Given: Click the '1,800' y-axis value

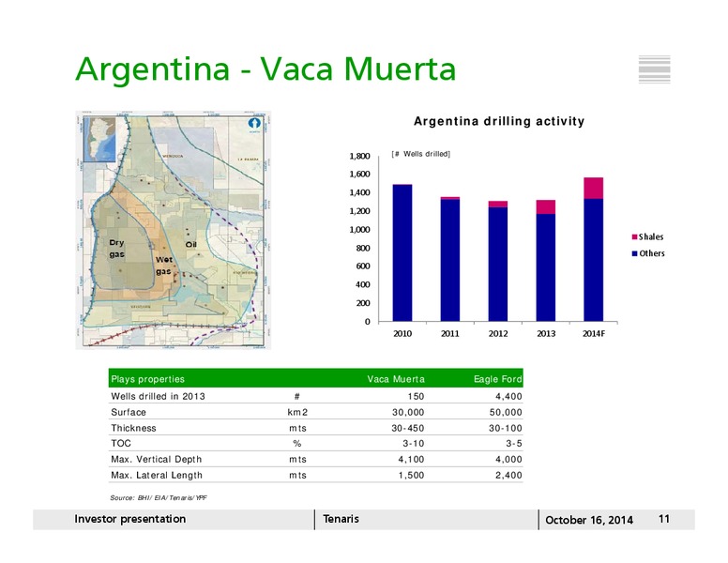Looking at the screenshot, I should [360, 156].
